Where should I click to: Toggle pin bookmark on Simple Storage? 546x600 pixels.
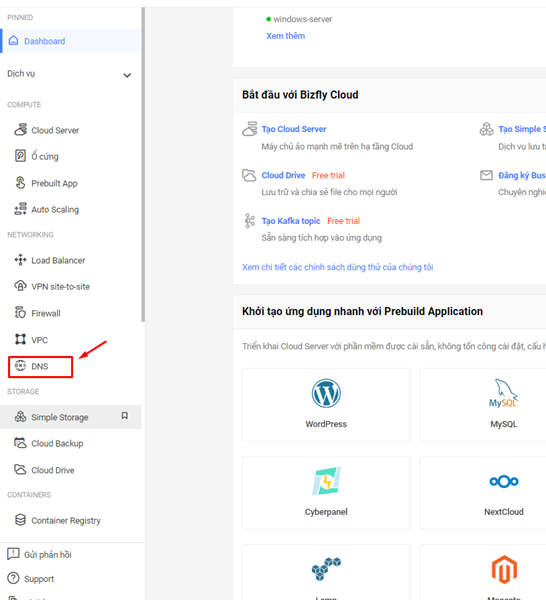coord(125,416)
